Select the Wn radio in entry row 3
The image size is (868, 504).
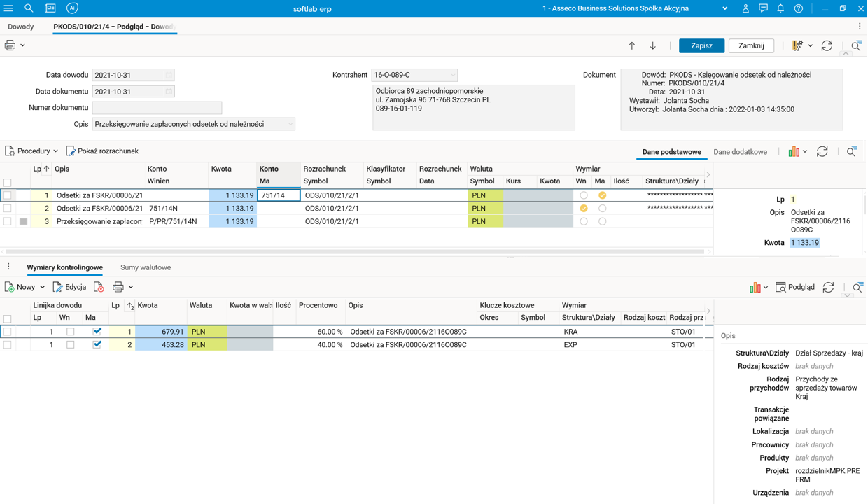[584, 221]
